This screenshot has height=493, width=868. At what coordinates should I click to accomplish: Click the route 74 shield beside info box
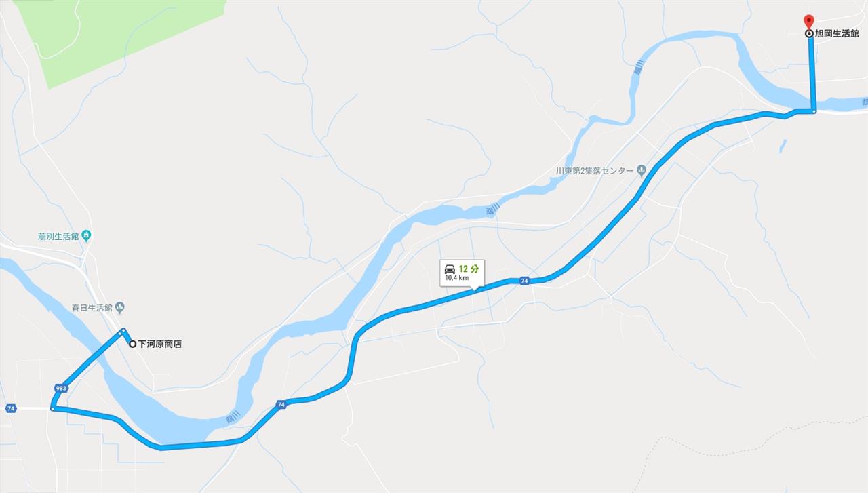click(x=524, y=280)
